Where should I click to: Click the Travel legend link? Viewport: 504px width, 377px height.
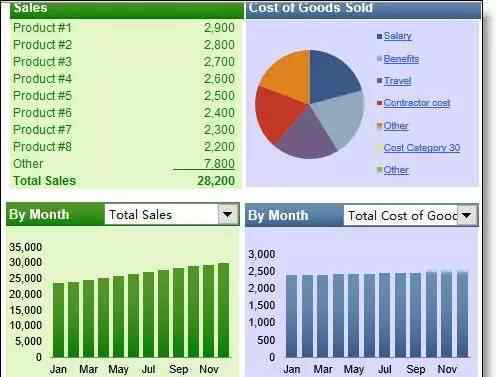point(397,81)
